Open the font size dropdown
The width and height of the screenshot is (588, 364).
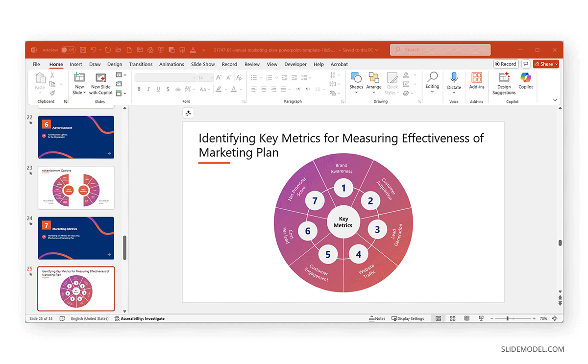pyautogui.click(x=211, y=77)
